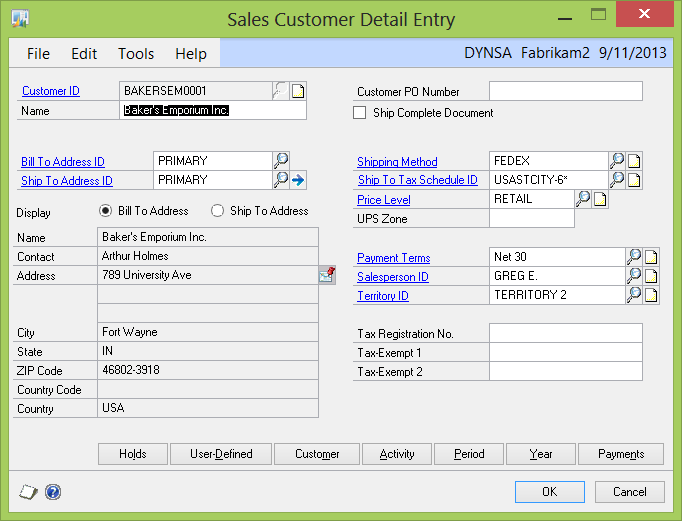Screen dimensions: 682x521
Task: Click the Salesperson ID lookup magnifier
Action: coord(634,277)
